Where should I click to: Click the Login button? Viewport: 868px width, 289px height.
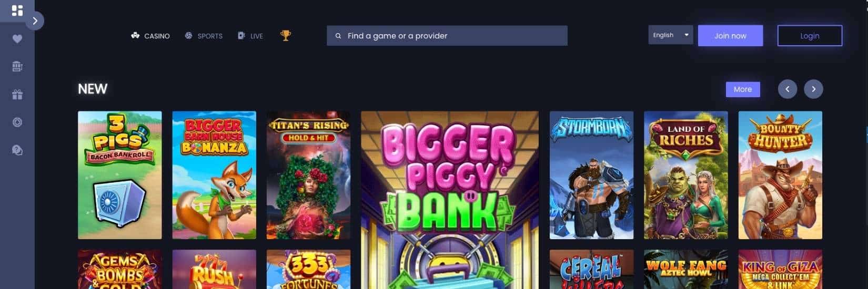point(810,36)
